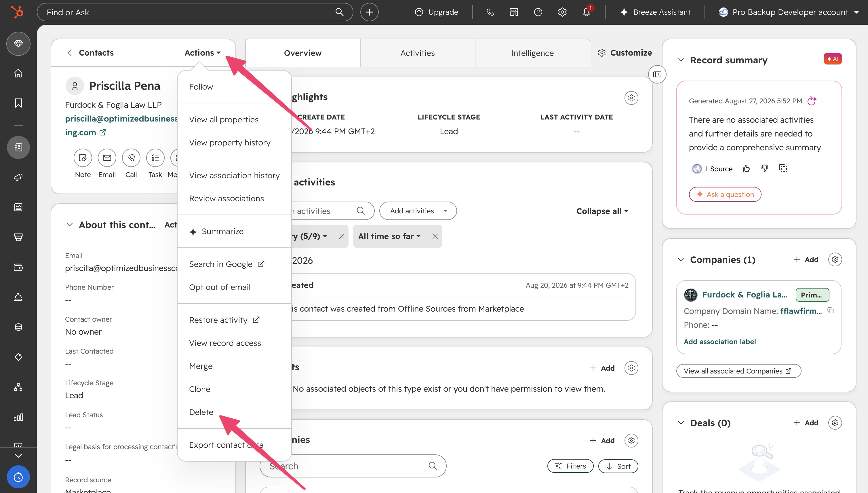Switch to the Activities tab
868x493 pixels.
point(417,53)
